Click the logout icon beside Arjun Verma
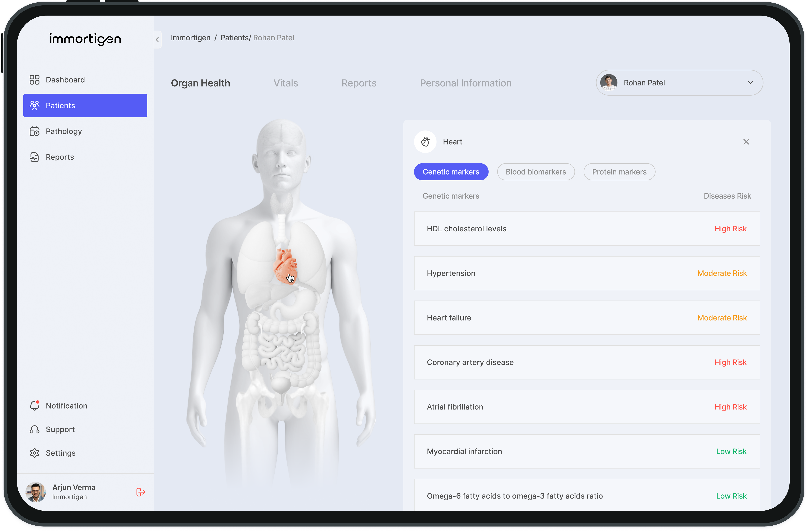808x532 pixels. [140, 492]
